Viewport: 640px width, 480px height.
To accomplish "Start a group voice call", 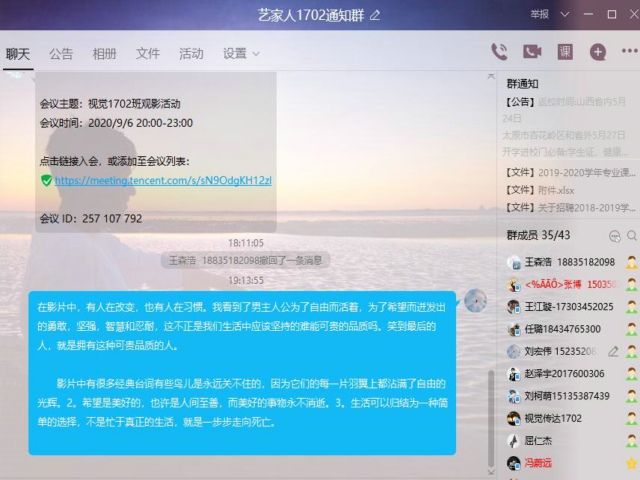I will click(x=499, y=52).
